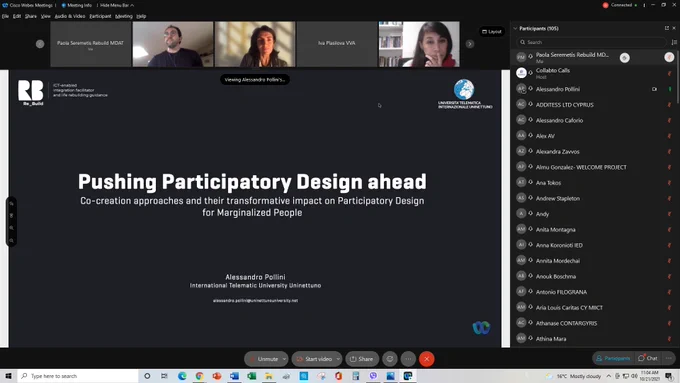Toggle the Participants panel button
The height and width of the screenshot is (383, 680).
pyautogui.click(x=613, y=358)
